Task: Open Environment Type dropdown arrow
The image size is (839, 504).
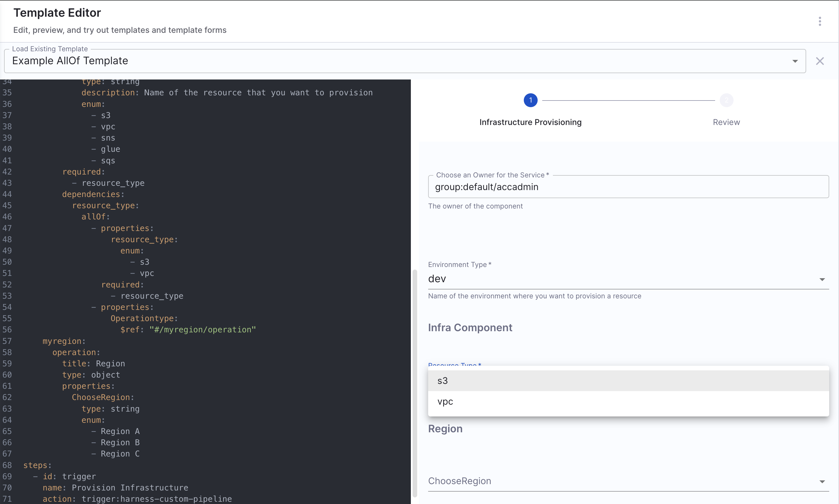Action: (x=822, y=279)
